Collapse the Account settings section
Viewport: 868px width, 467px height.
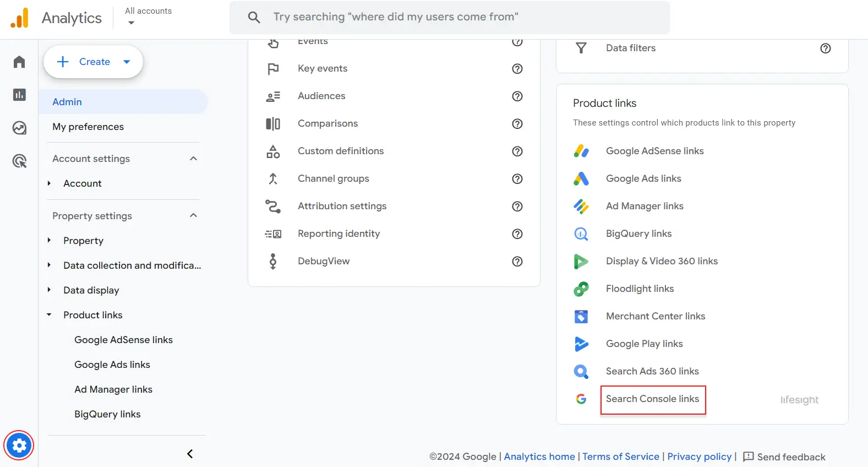pos(193,159)
